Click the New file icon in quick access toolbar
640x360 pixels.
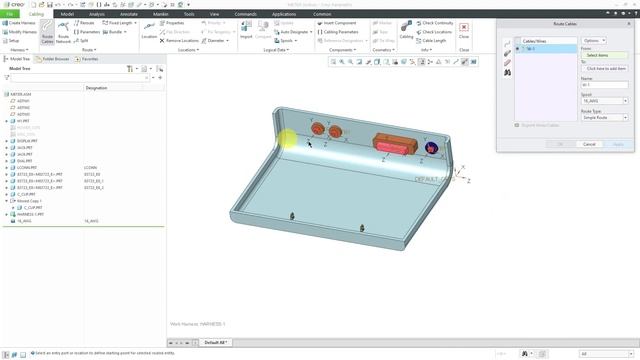click(x=33, y=5)
